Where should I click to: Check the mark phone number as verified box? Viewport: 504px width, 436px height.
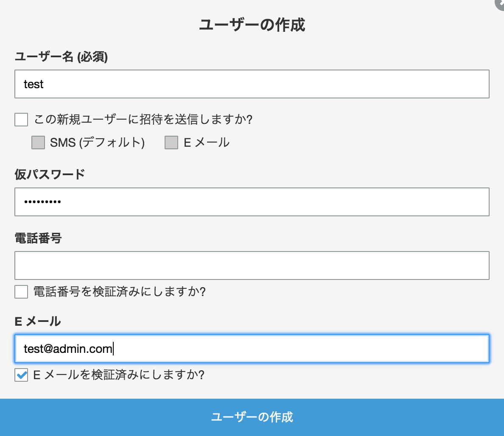[x=21, y=292]
